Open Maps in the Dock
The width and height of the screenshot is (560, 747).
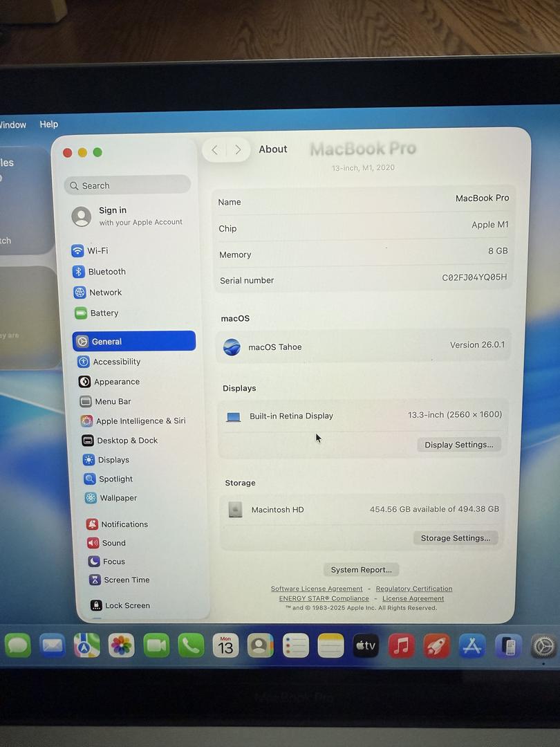(86, 646)
